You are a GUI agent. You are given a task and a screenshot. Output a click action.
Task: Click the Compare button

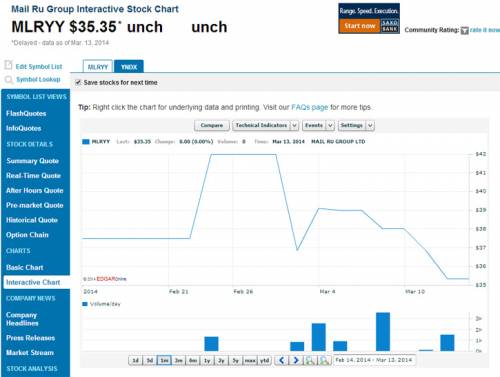tap(212, 126)
